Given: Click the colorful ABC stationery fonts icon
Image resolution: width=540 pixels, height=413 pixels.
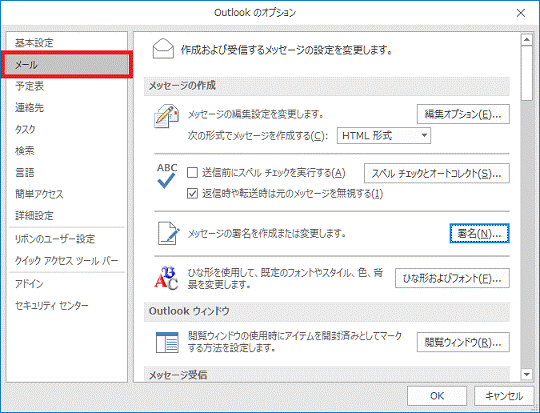Looking at the screenshot, I should click(x=166, y=278).
